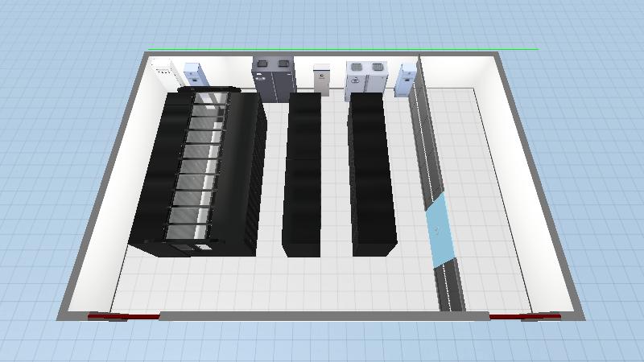
Task: Select the dark gray dual-fan cabinet
Action: coord(274,79)
